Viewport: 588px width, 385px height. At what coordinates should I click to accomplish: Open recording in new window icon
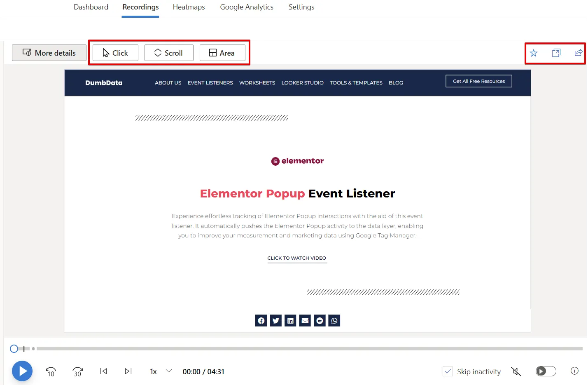coord(556,53)
